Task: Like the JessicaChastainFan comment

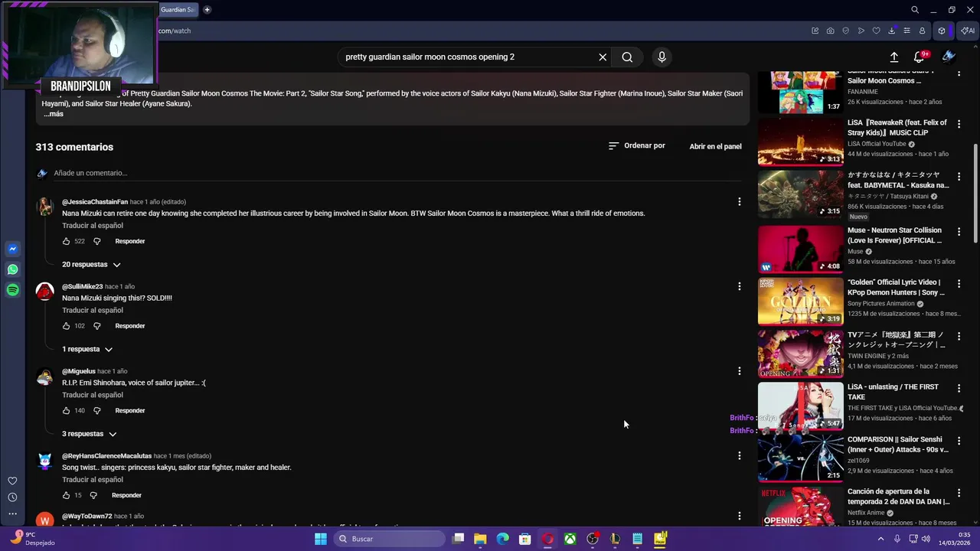Action: click(x=67, y=241)
